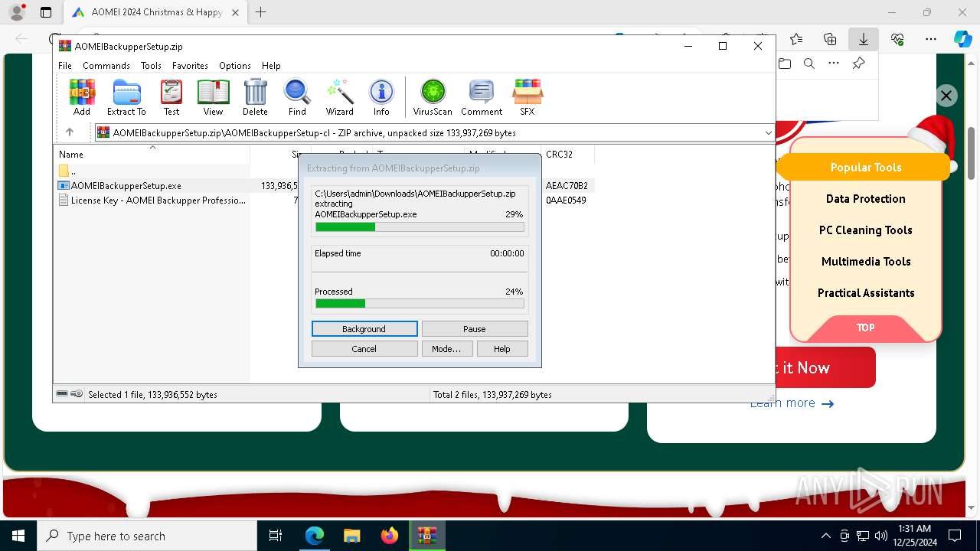Click the Add toolbar icon in WinRAR

click(x=82, y=97)
